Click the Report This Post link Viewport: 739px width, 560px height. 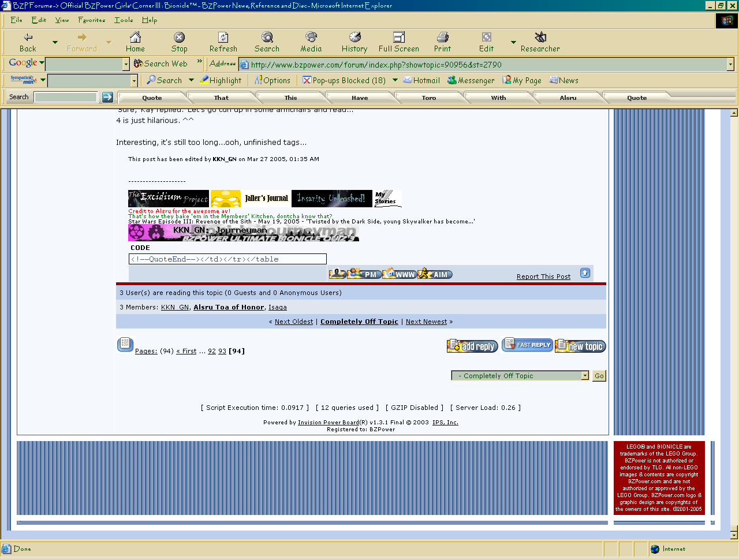pyautogui.click(x=543, y=277)
